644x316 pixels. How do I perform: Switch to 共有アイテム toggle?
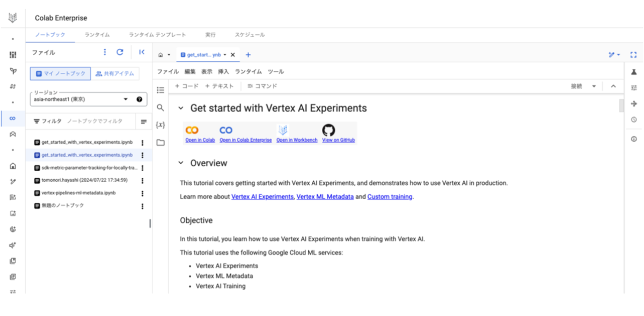click(x=115, y=74)
